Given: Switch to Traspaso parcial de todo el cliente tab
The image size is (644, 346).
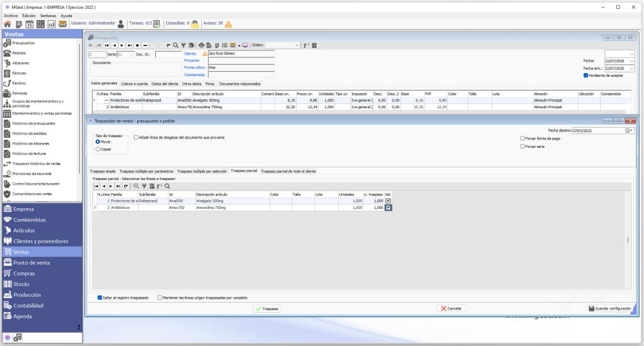Looking at the screenshot, I should pos(288,171).
